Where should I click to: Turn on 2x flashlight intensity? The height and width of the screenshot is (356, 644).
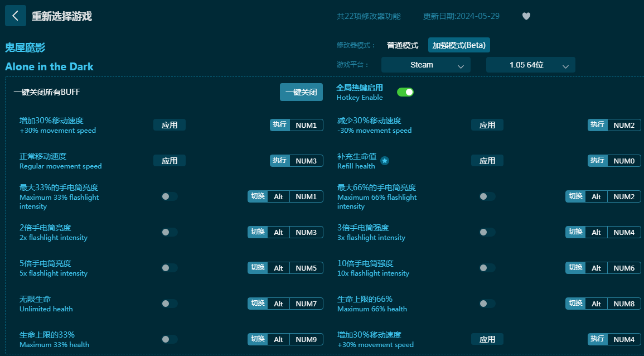click(169, 232)
